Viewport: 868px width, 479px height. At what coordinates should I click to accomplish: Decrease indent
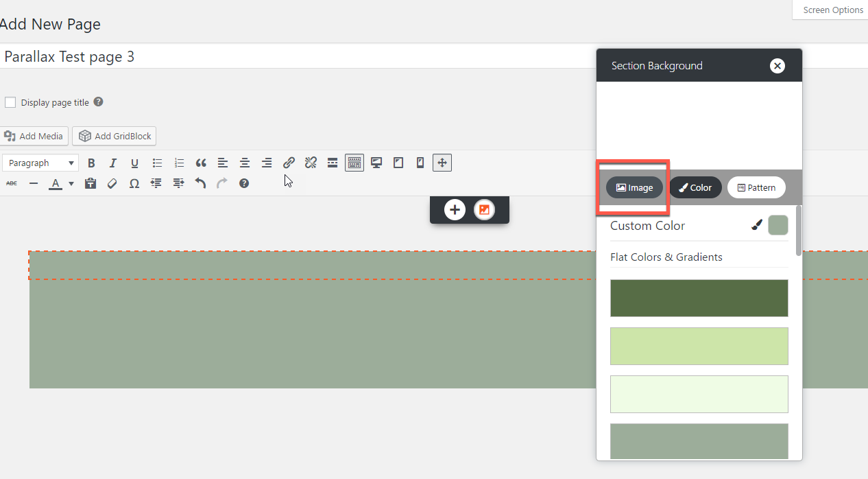point(156,183)
